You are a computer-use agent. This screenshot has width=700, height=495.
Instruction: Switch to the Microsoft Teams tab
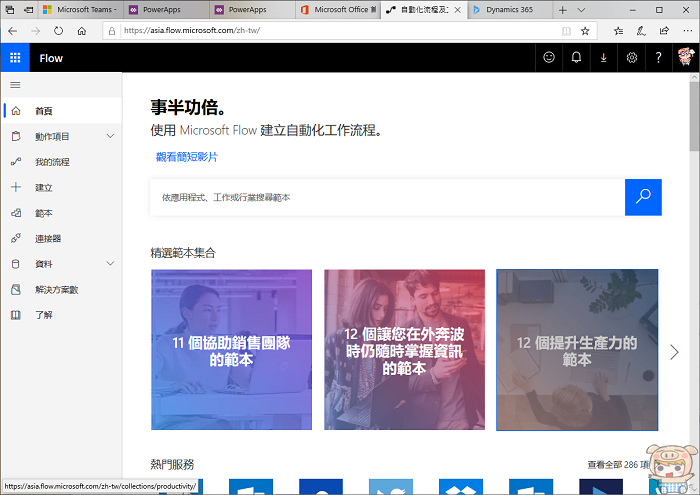pyautogui.click(x=78, y=9)
